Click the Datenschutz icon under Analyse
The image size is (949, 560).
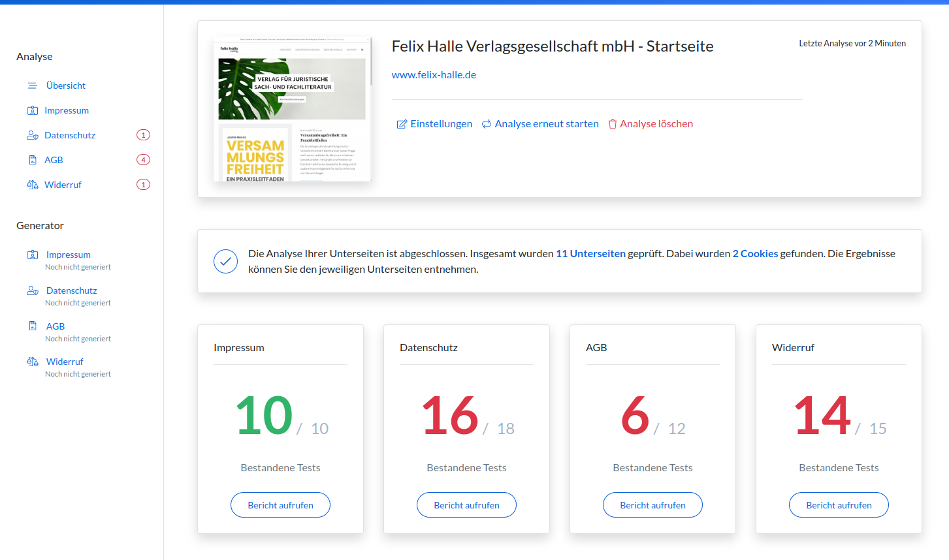tap(33, 135)
